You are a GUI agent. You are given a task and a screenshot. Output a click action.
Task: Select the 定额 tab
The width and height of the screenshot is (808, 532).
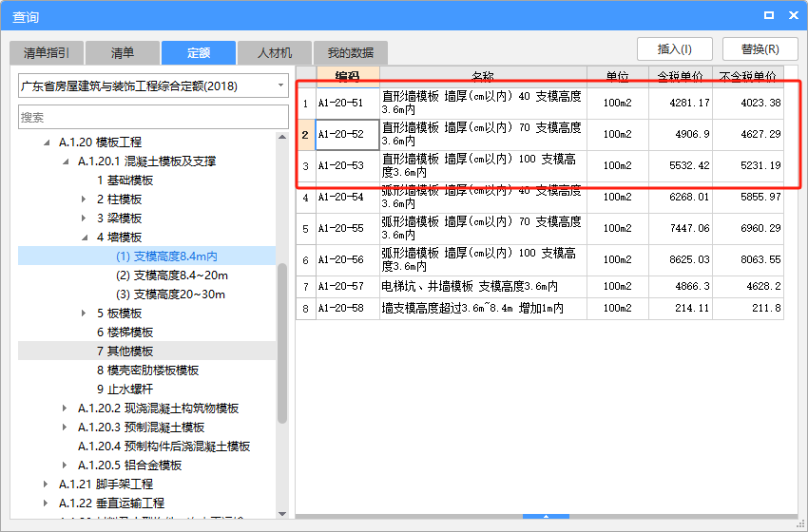pyautogui.click(x=199, y=53)
